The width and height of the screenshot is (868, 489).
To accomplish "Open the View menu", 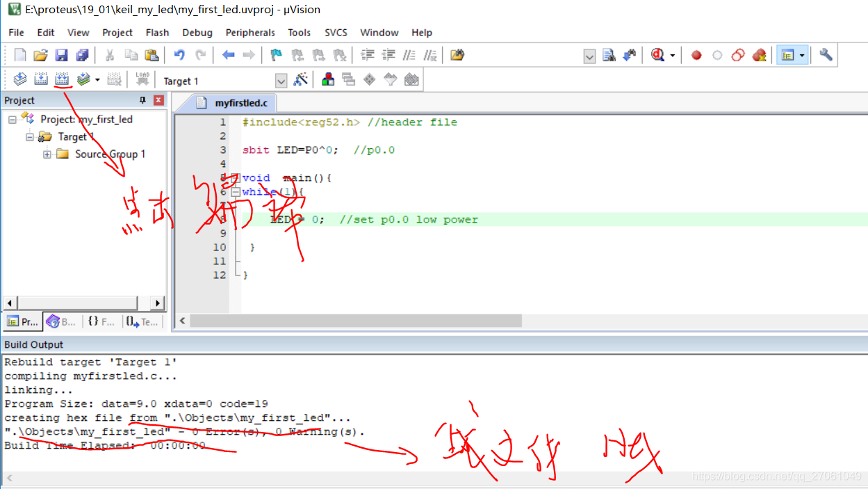I will 79,33.
